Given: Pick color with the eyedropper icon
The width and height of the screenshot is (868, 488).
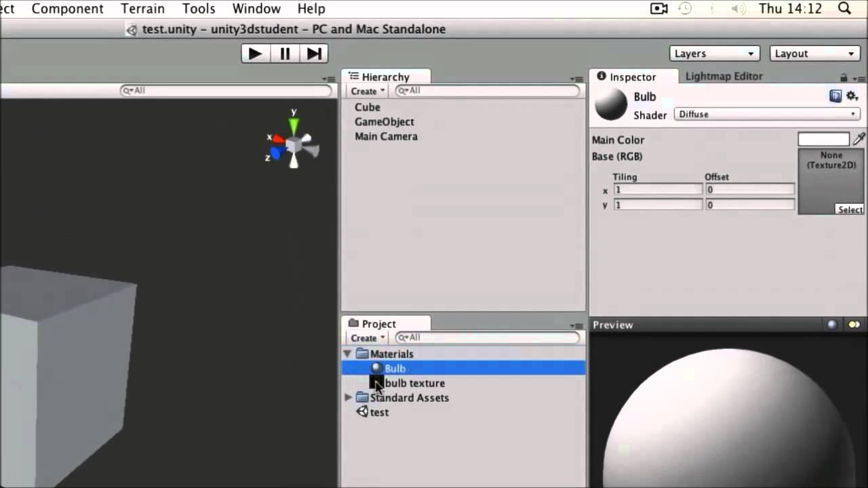Looking at the screenshot, I should 859,139.
